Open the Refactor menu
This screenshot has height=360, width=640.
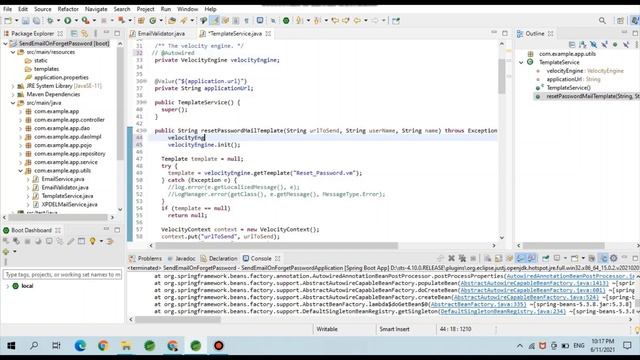[68, 9]
